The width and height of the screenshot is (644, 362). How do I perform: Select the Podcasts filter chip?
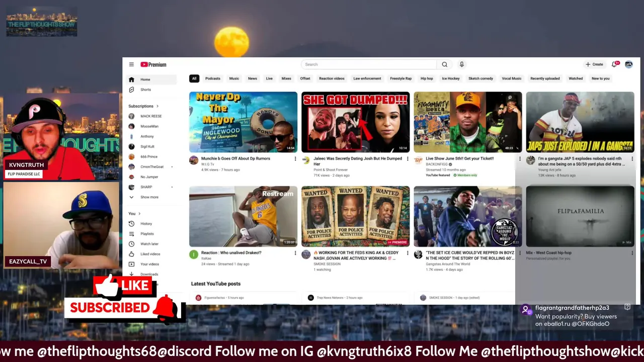point(213,78)
